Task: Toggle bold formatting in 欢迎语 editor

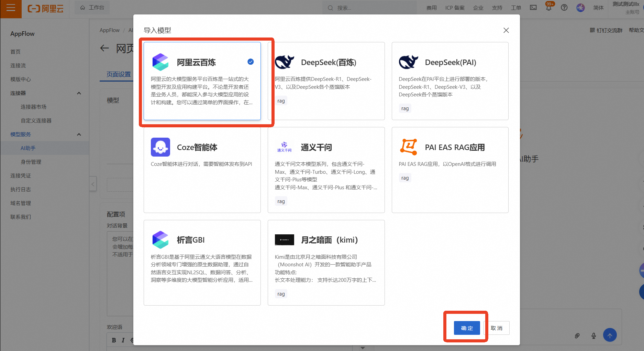Action: pos(114,340)
